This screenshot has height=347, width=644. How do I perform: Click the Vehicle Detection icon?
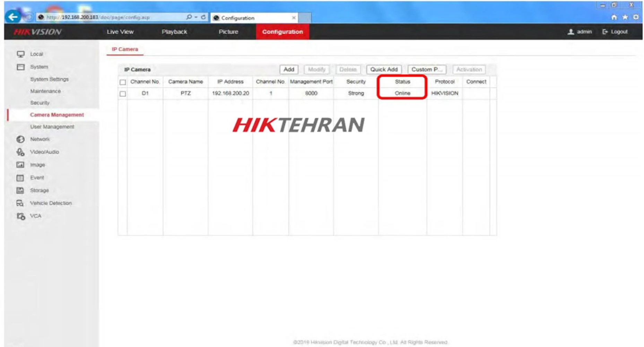coord(20,203)
